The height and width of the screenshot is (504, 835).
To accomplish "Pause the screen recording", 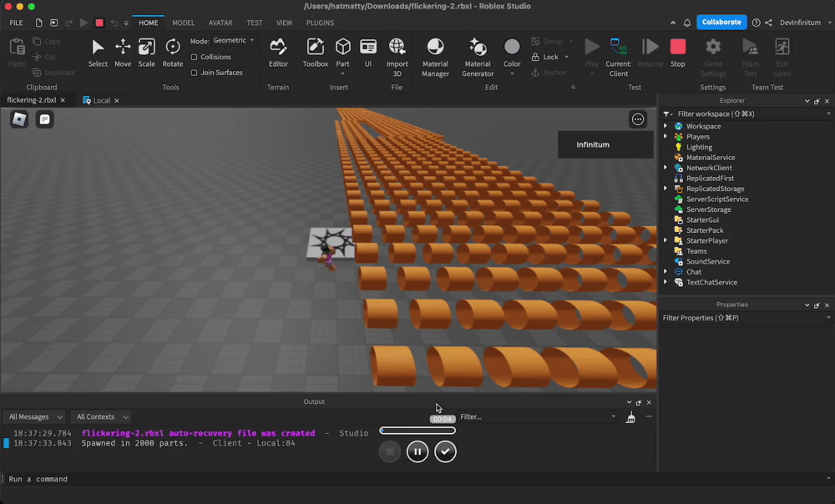I will click(417, 451).
